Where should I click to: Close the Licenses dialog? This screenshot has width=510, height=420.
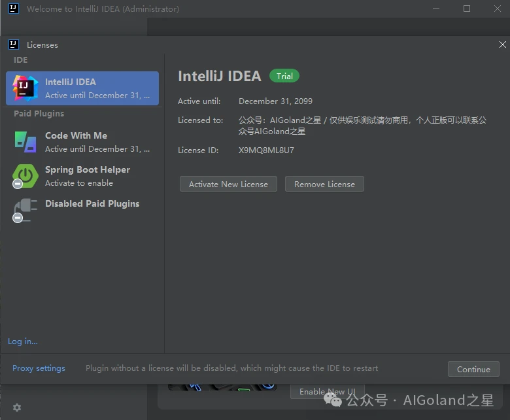point(503,44)
